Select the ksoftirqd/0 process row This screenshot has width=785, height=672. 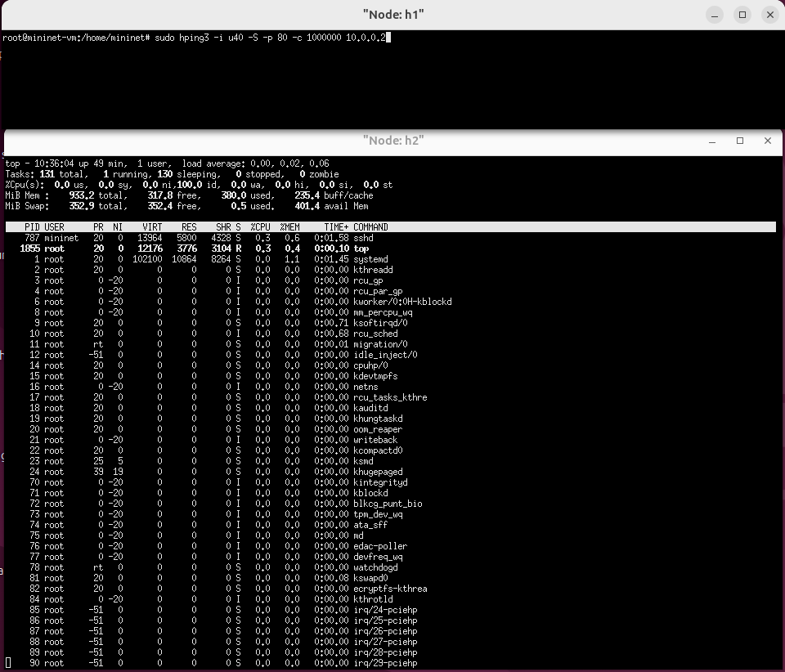click(x=380, y=323)
